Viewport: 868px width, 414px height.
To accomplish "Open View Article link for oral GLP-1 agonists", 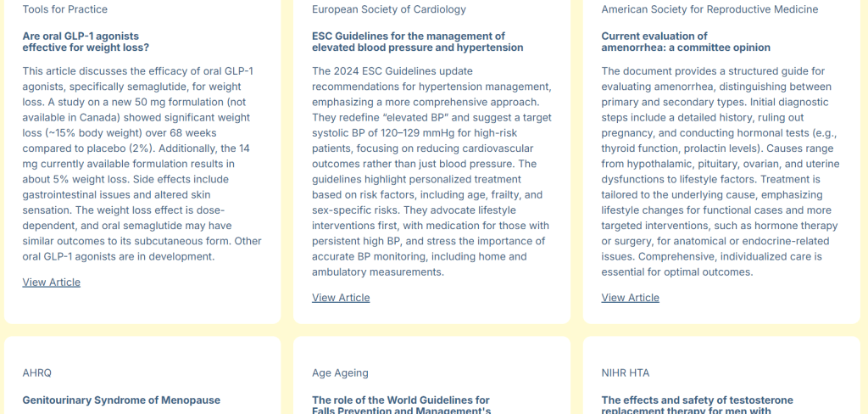I will [52, 283].
